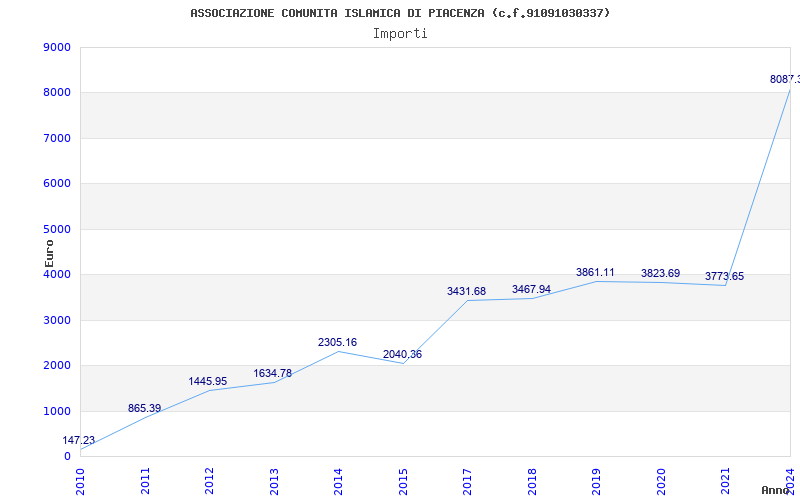Select the 3823.69 data label
800x500 pixels.
pos(660,273)
